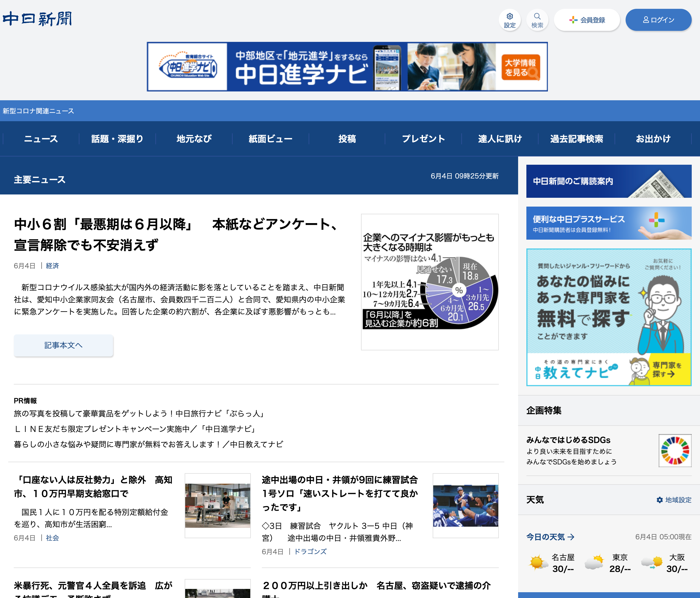Screen dimensions: 700x598
Task: Open 新型コロナ関連ニュース link
Action: (38, 111)
